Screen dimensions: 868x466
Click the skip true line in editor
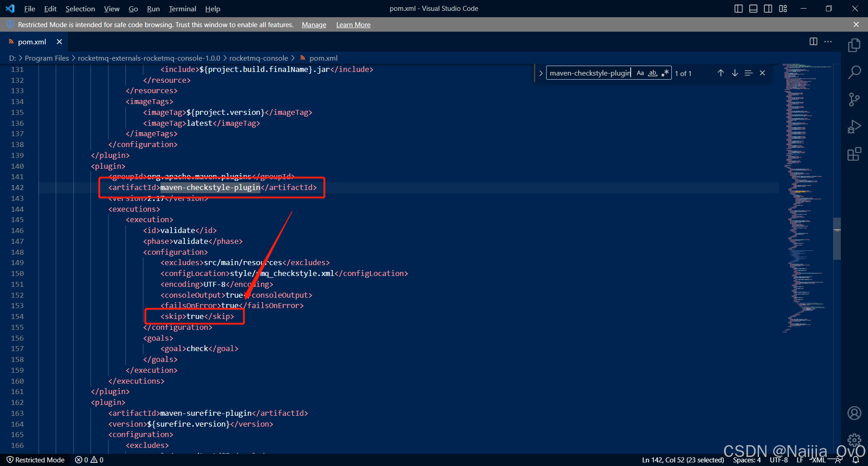coord(197,316)
